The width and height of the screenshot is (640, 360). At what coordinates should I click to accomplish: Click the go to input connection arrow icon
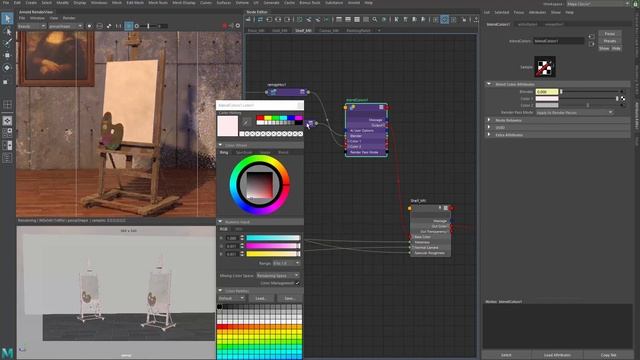[591, 37]
